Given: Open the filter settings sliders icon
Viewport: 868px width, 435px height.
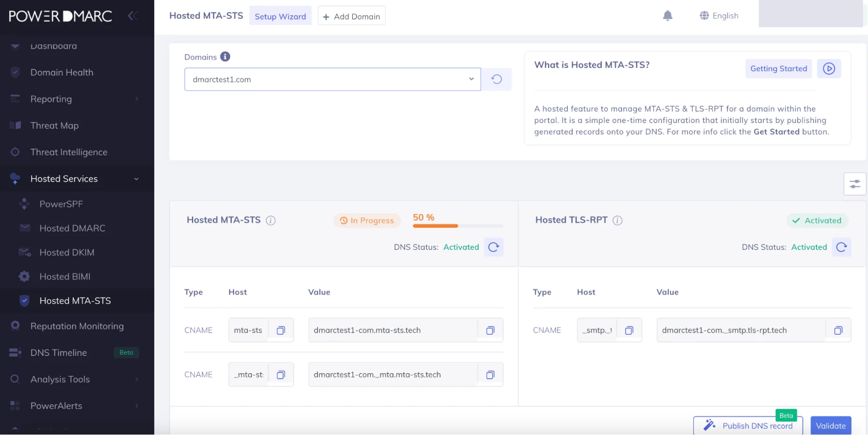Looking at the screenshot, I should coord(855,184).
